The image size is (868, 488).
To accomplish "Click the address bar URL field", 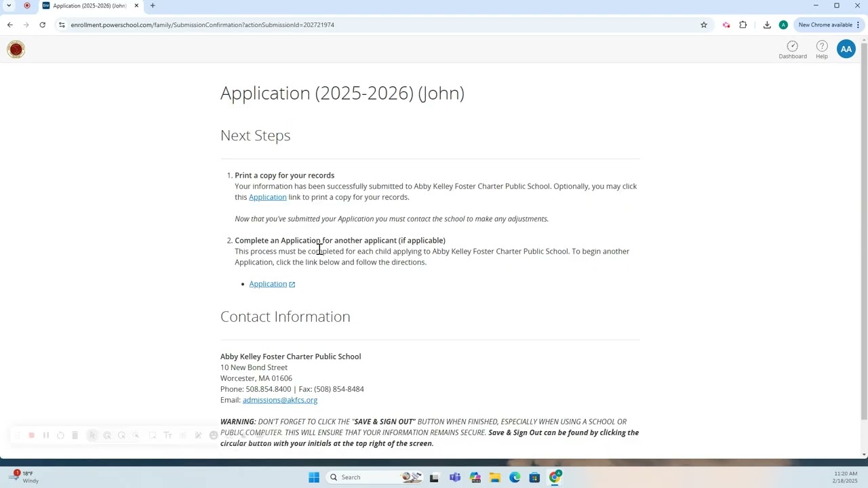I will pos(380,25).
